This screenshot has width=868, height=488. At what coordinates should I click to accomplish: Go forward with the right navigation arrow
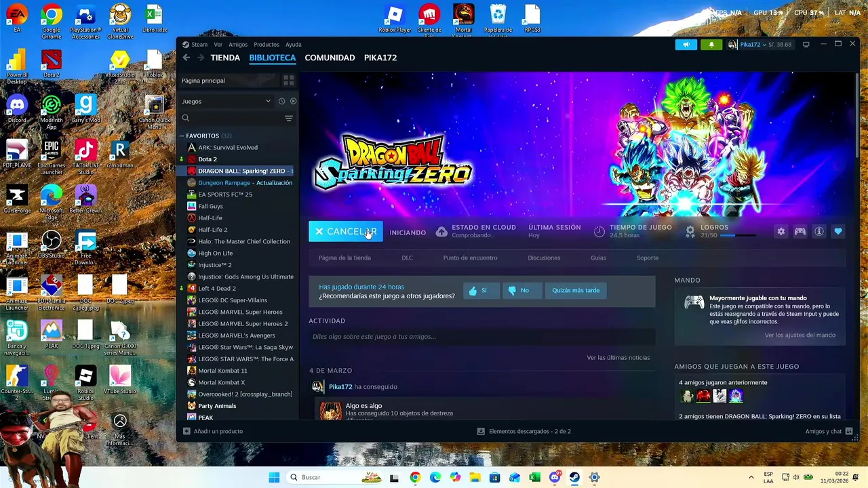(200, 58)
